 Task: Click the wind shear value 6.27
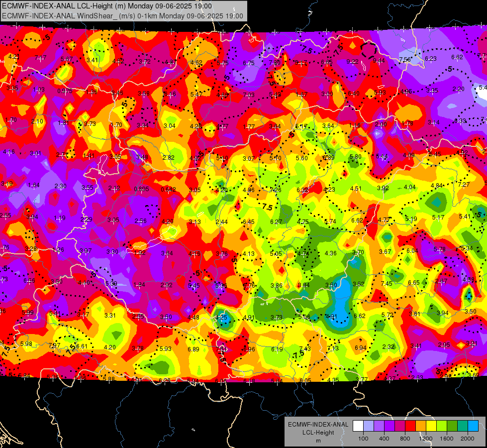[x=276, y=222]
